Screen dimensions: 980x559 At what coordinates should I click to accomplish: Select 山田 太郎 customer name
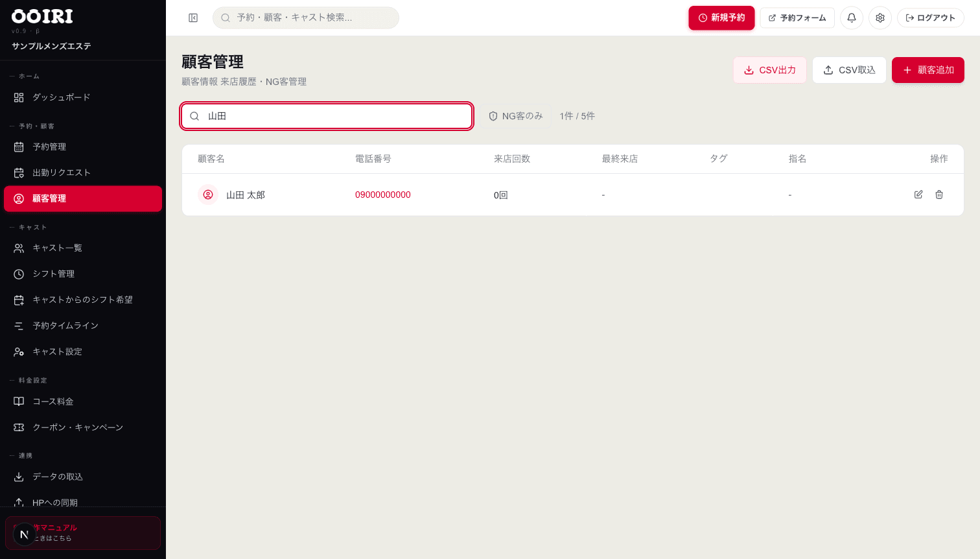pyautogui.click(x=246, y=195)
